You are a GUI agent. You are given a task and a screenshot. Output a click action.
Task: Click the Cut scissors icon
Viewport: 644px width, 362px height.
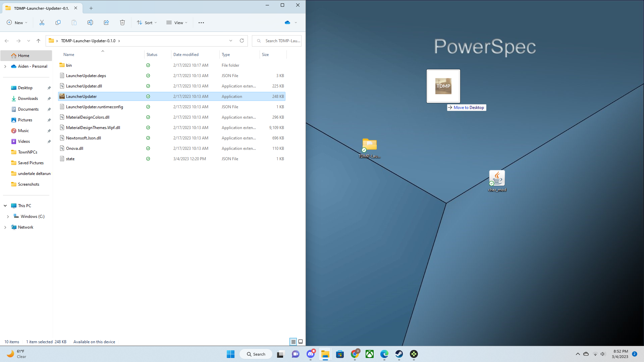tap(42, 22)
